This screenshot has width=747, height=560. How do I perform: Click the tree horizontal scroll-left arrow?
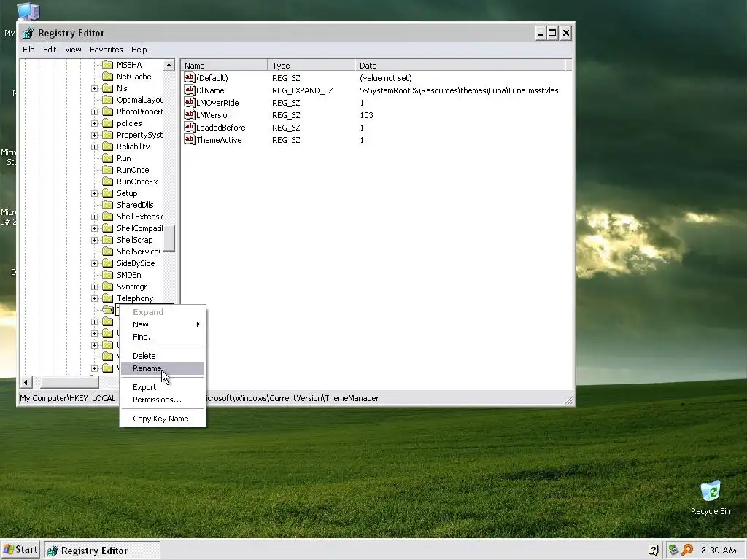click(x=26, y=382)
